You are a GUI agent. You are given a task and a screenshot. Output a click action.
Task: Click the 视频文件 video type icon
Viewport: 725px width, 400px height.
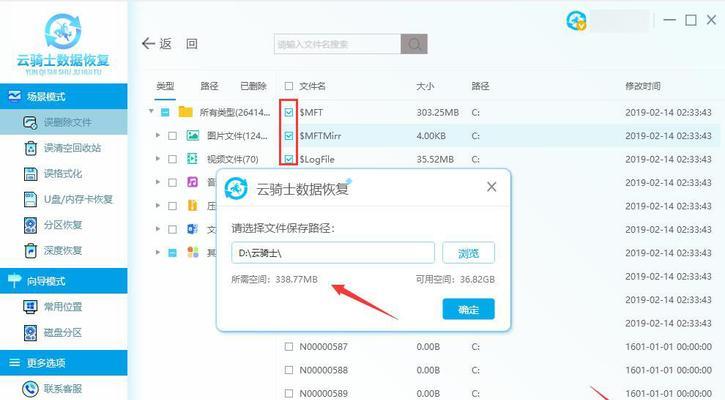click(192, 159)
